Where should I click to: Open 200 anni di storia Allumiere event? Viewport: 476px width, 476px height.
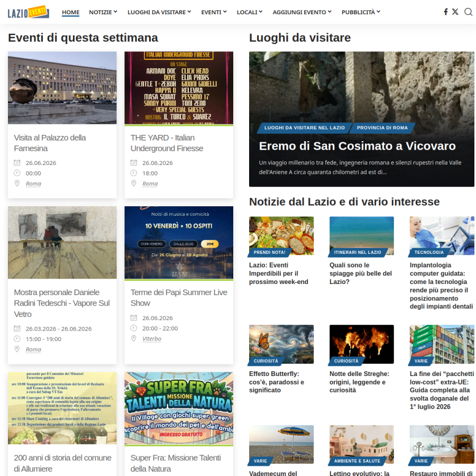[62, 463]
